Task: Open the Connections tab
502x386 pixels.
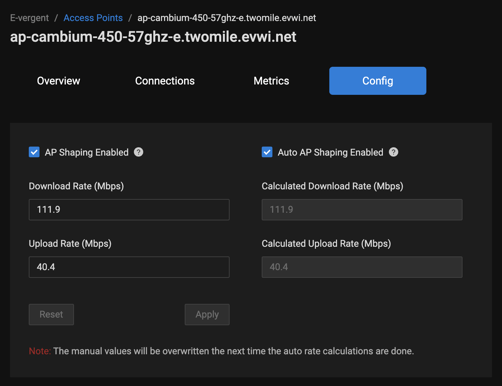Action: [165, 81]
